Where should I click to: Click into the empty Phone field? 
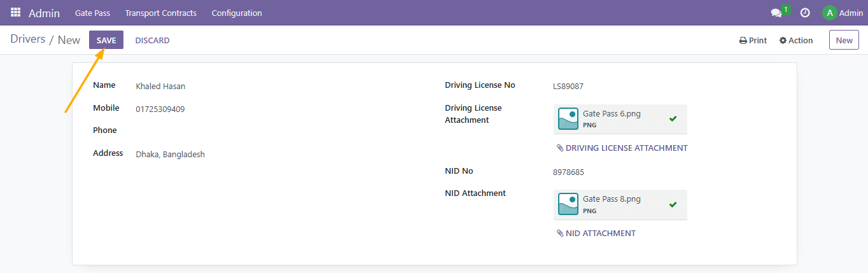(255, 130)
